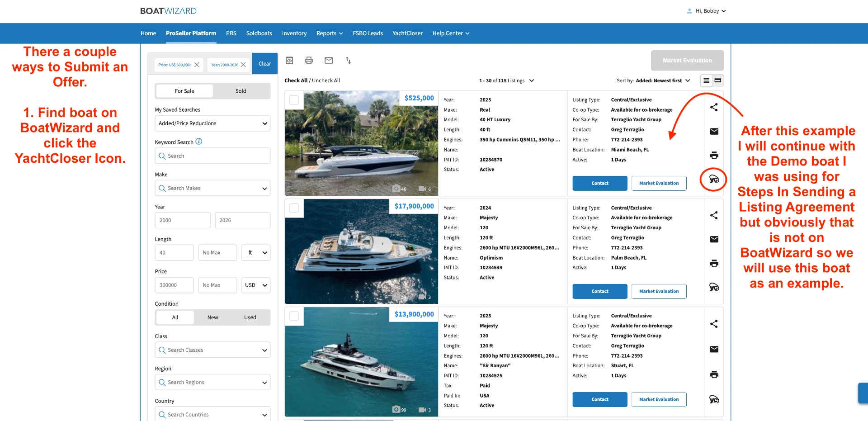Expand the Help Center menu
Screen dimensions: 868x421
pos(451,33)
